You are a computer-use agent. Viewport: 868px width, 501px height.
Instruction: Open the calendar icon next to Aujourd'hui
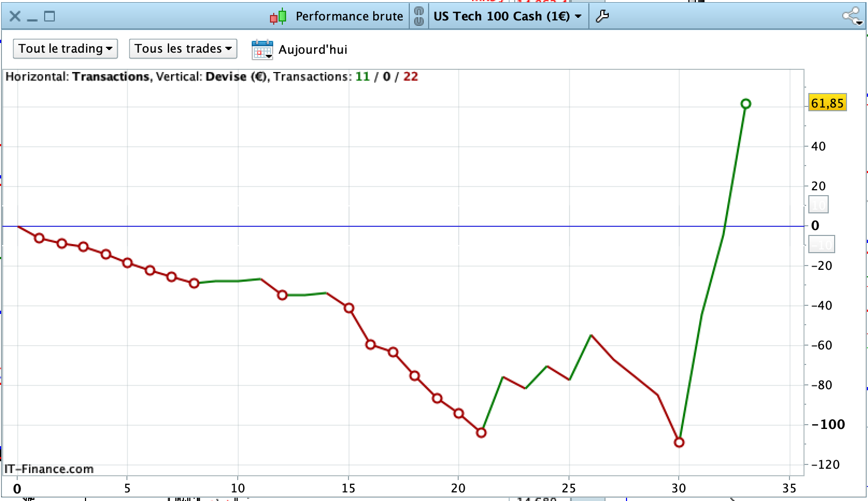pos(262,49)
